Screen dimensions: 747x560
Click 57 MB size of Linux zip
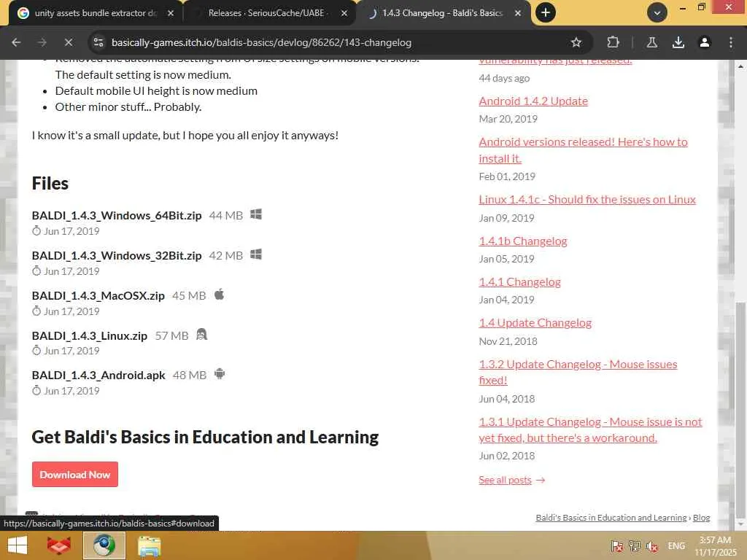click(x=171, y=335)
